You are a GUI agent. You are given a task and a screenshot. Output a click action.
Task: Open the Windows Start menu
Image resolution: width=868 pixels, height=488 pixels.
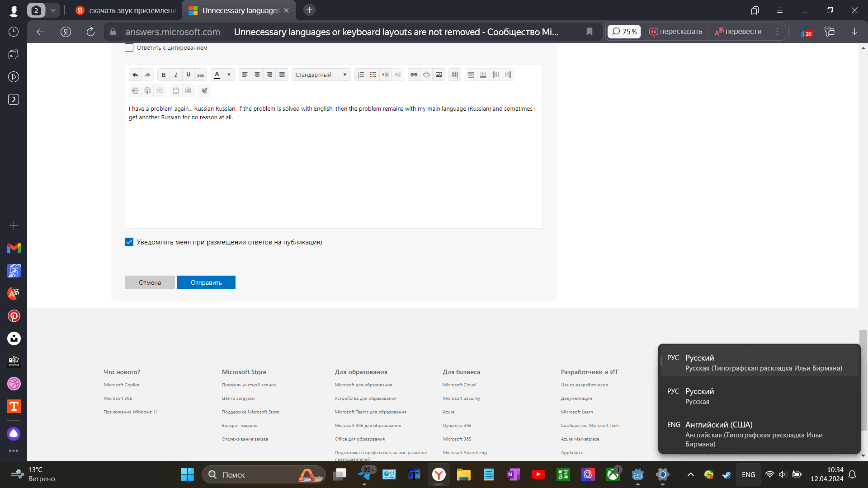[x=187, y=474]
